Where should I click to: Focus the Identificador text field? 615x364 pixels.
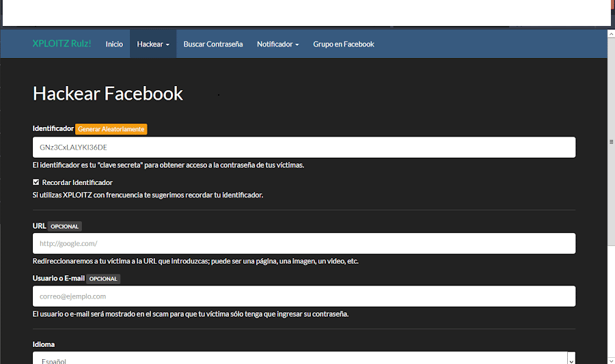coord(304,148)
